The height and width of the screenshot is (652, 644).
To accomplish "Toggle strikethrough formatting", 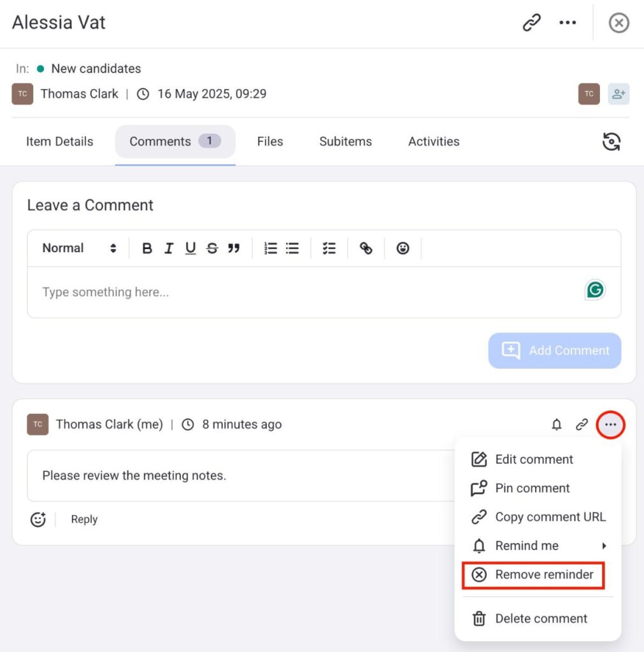I will coord(212,248).
